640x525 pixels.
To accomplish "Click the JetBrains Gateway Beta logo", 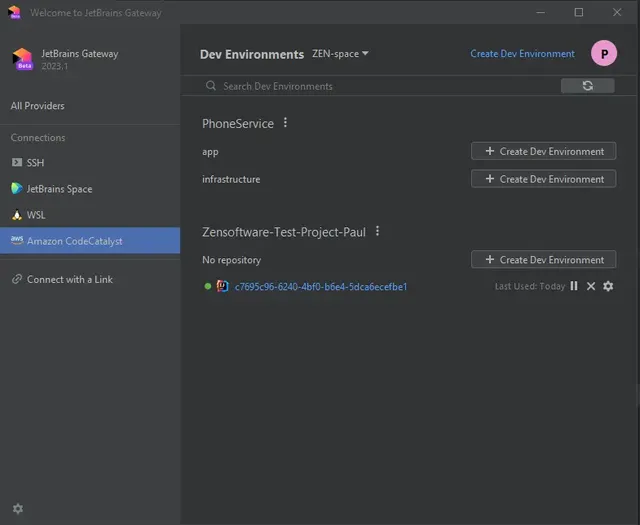I will pos(22,59).
